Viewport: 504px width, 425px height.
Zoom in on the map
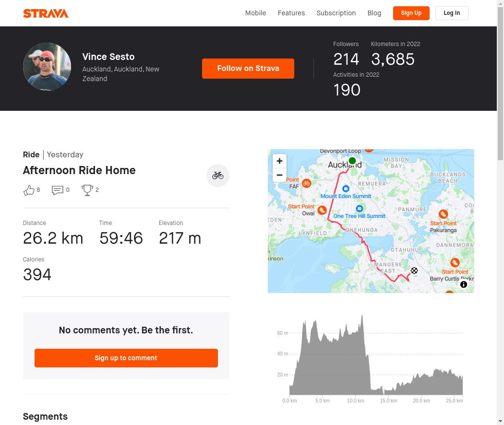(x=280, y=161)
